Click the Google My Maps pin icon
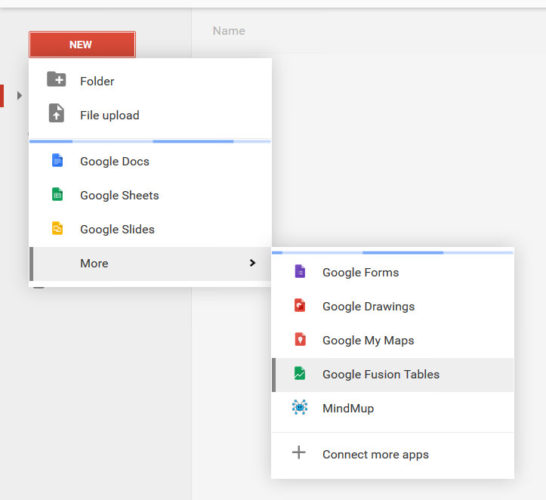 point(300,339)
